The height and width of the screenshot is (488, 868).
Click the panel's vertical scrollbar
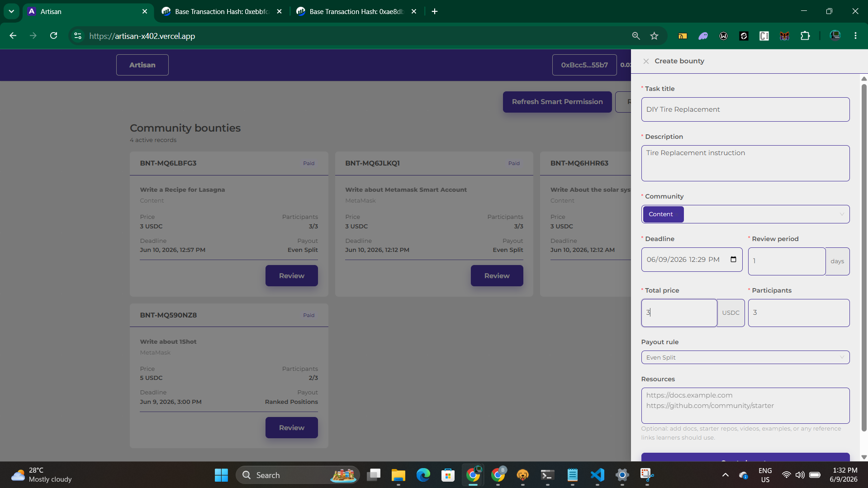click(x=864, y=258)
